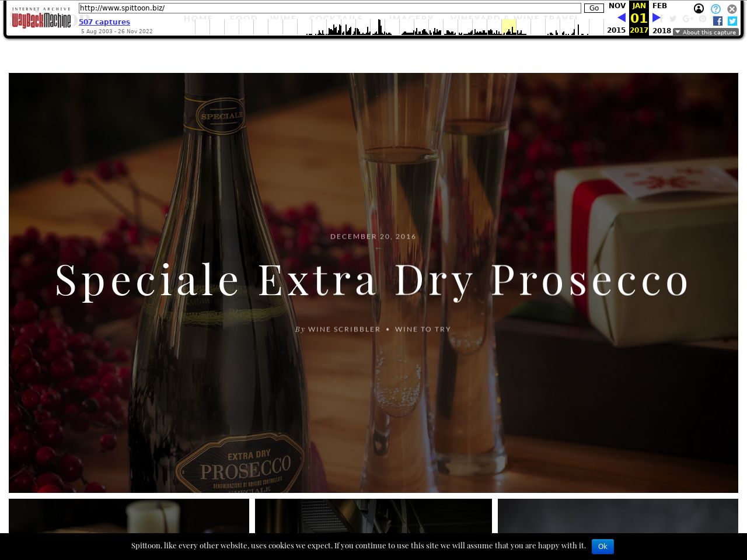The image size is (747, 560).
Task: Share capture on Twitter
Action: (732, 21)
